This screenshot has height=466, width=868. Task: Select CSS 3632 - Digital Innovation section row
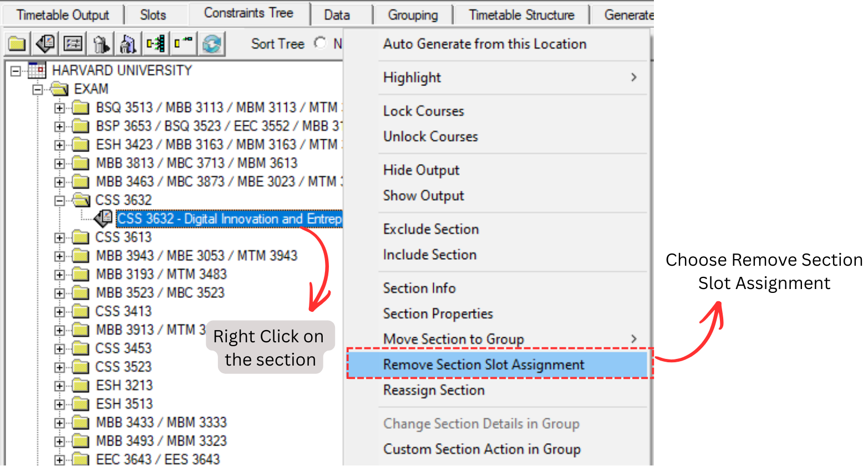coord(229,219)
